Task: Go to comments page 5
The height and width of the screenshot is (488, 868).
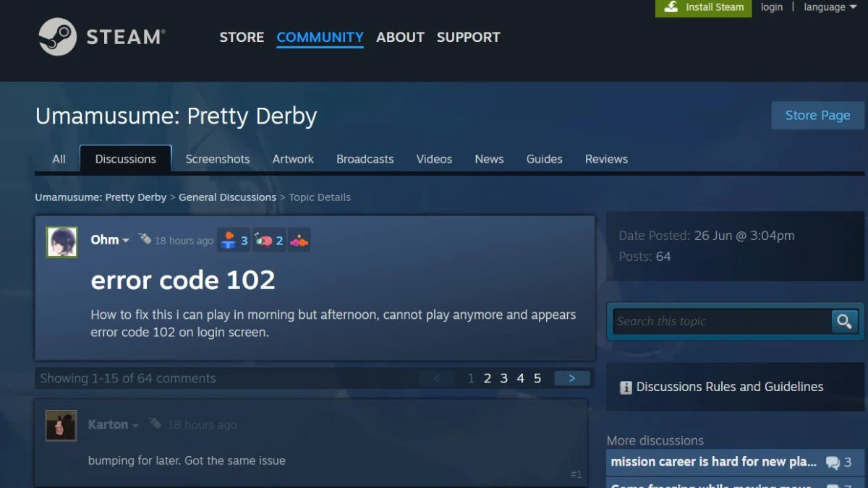Action: click(537, 378)
